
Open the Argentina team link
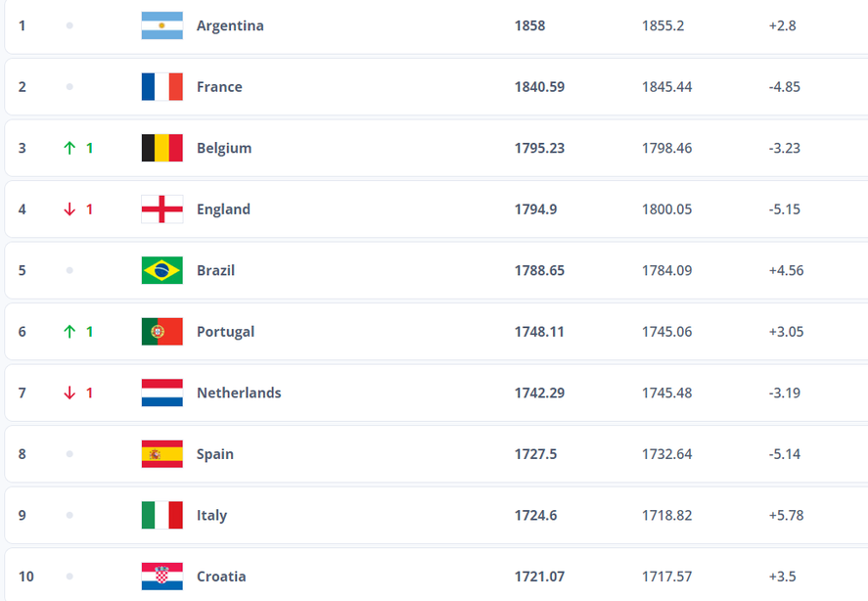point(230,26)
